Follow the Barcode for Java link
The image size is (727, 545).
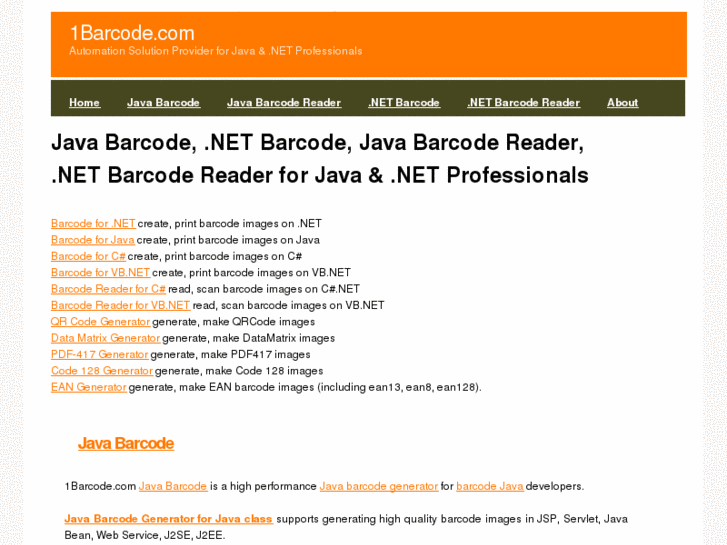(93, 240)
